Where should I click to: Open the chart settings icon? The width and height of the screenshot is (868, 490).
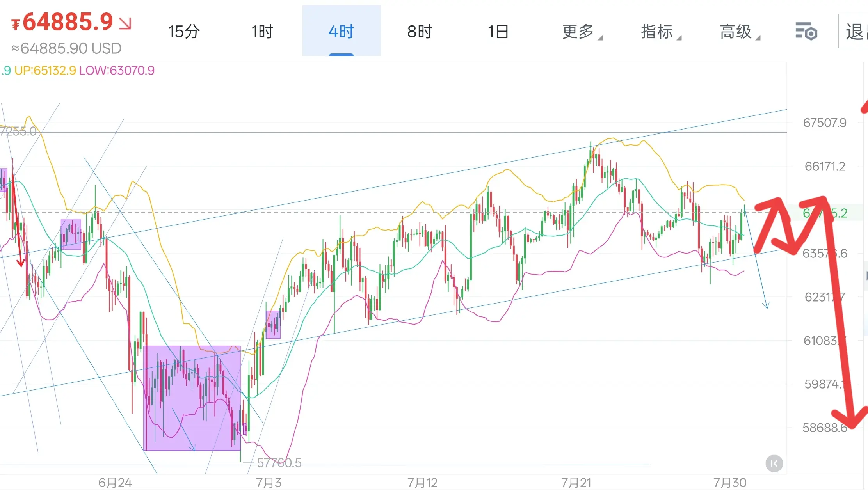click(806, 31)
